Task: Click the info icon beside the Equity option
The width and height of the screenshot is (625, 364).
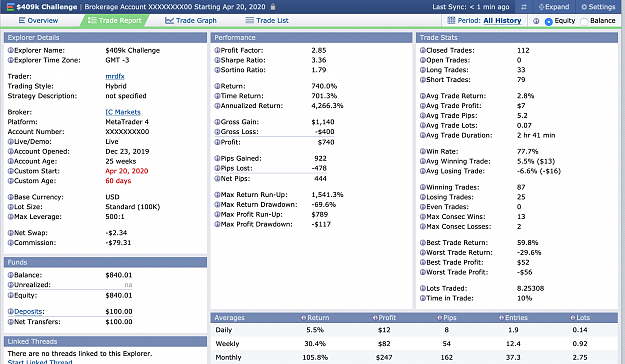Action: coord(536,21)
